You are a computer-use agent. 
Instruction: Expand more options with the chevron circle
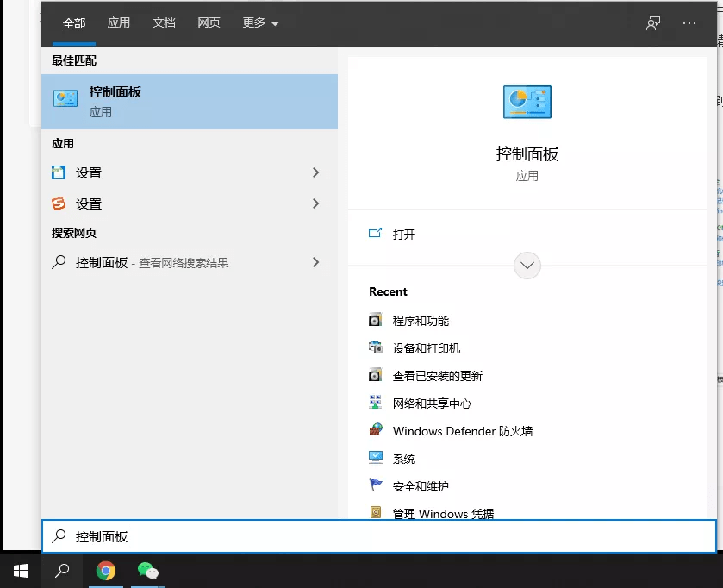coord(527,266)
